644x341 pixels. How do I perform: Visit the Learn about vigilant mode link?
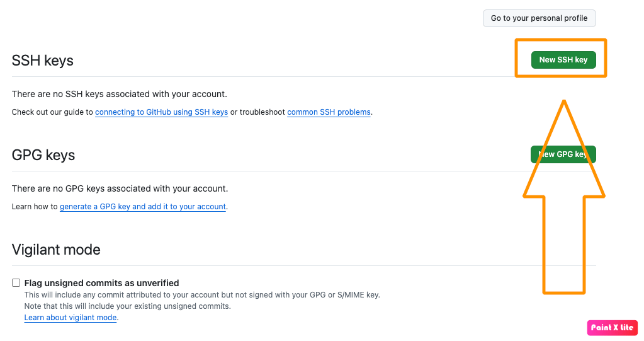(71, 318)
